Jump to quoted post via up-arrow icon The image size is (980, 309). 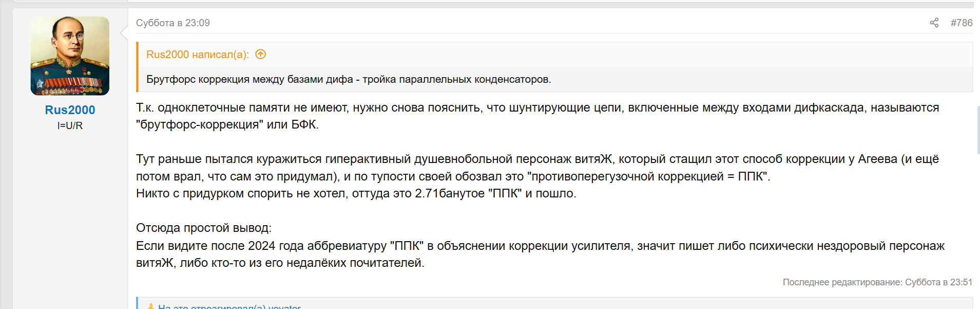(x=261, y=54)
